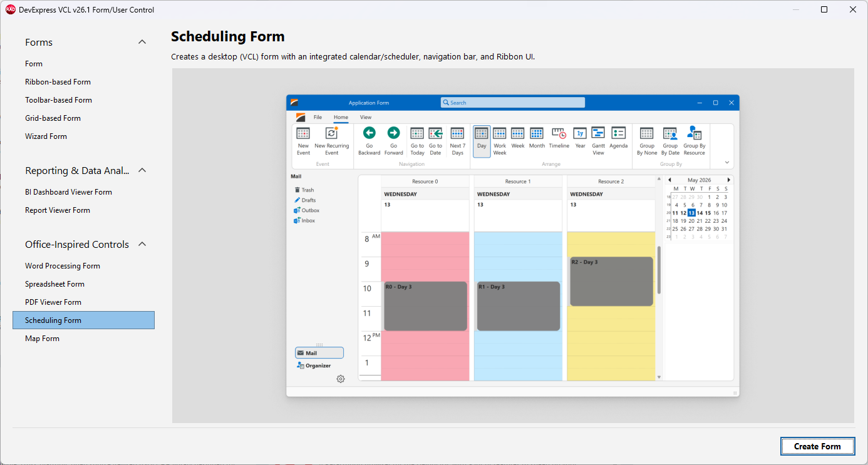
Task: Collapse the preview ribbon using chevron
Action: coord(727,163)
